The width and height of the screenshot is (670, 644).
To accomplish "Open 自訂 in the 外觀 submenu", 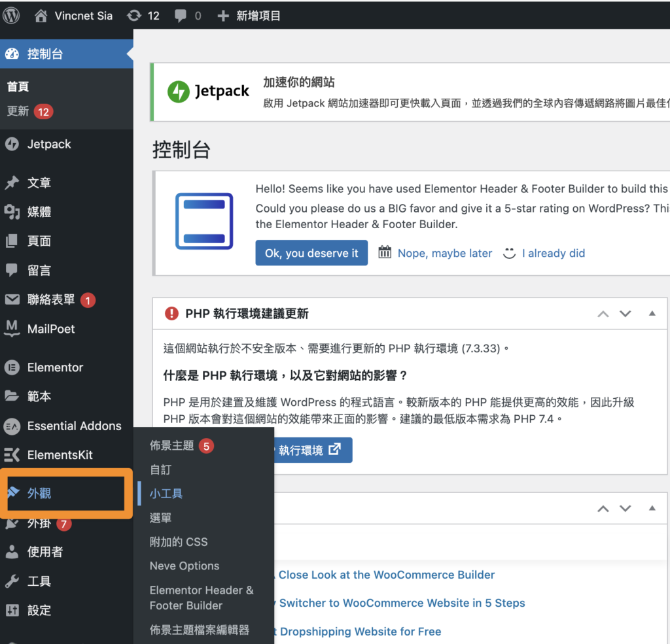I will [161, 470].
